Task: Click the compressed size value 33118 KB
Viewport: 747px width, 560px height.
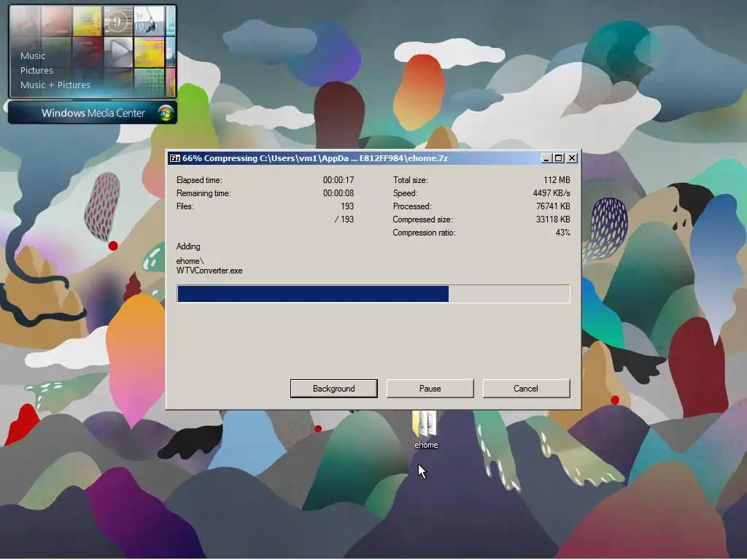Action: point(553,219)
